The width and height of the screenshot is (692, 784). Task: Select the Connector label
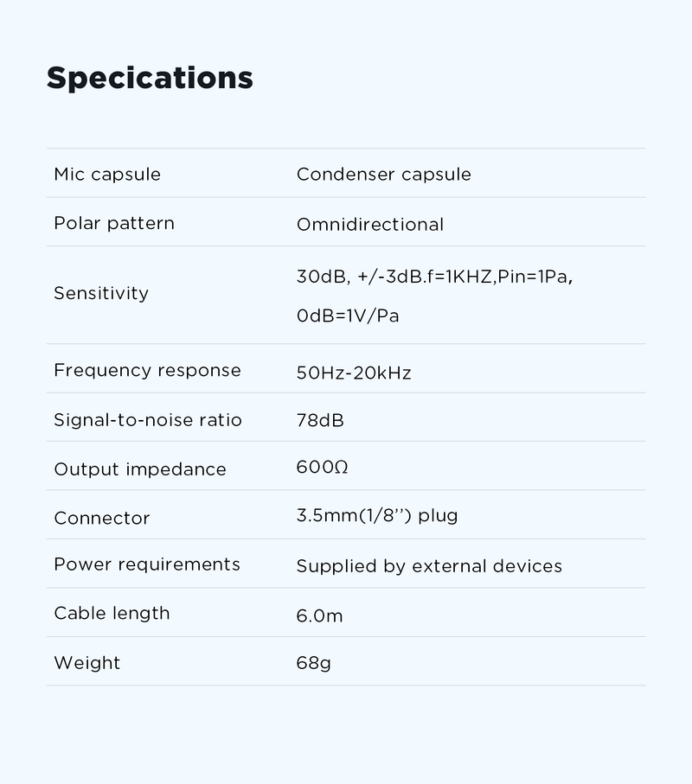(102, 518)
